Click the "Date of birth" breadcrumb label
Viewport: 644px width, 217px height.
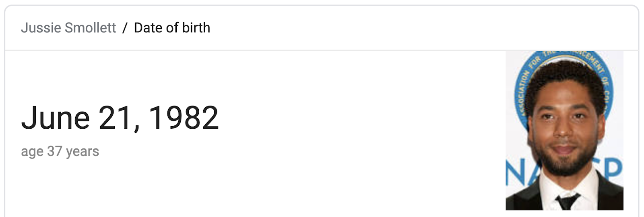[x=172, y=28]
